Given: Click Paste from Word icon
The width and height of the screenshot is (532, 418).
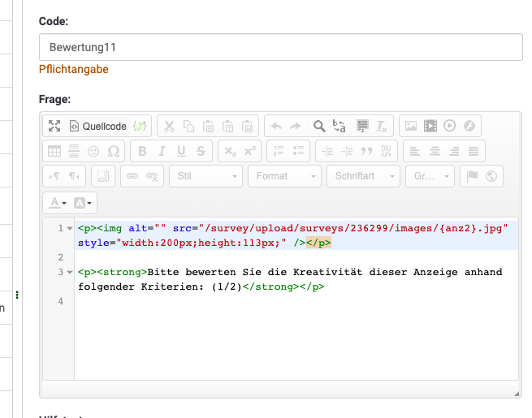Looking at the screenshot, I should pyautogui.click(x=248, y=126).
